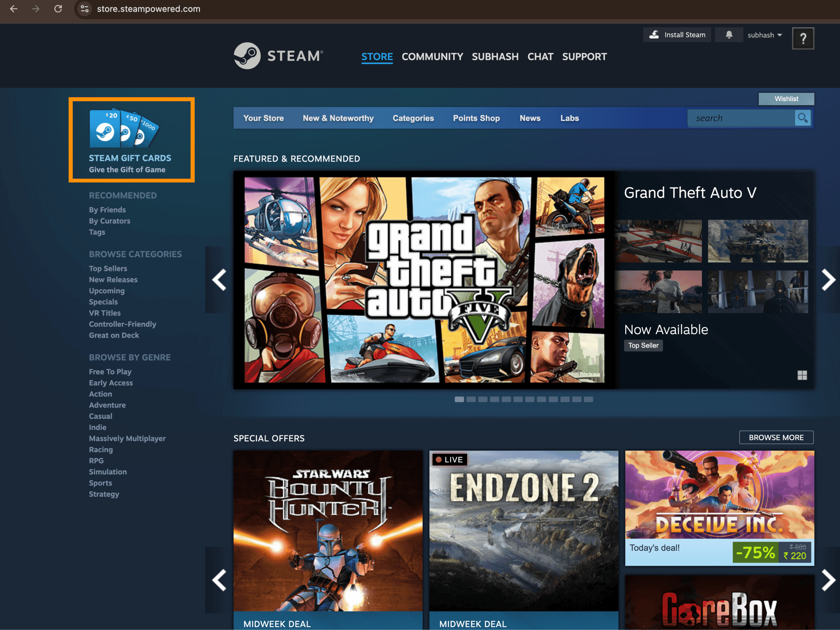
Task: Open Upcoming category
Action: coord(107,290)
